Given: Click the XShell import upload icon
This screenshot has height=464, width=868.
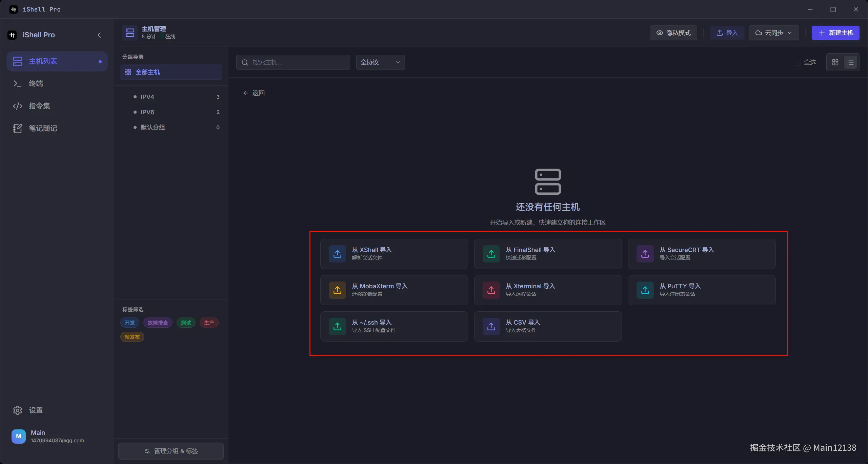Looking at the screenshot, I should (337, 254).
